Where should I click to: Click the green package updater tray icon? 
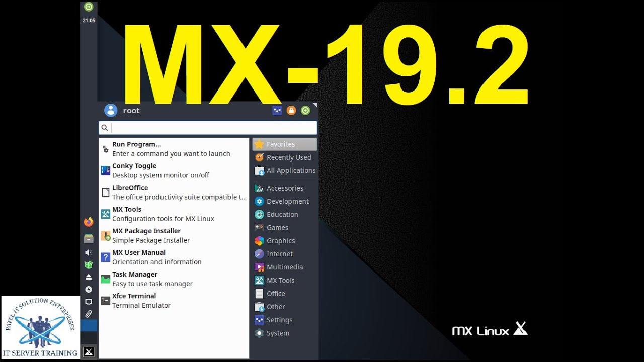89,264
